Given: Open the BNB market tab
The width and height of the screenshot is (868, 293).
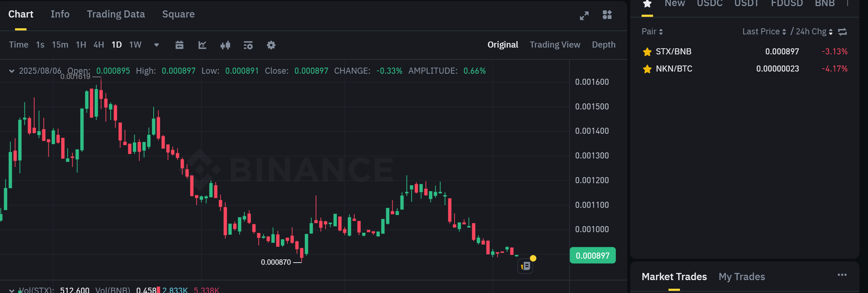Looking at the screenshot, I should [825, 4].
